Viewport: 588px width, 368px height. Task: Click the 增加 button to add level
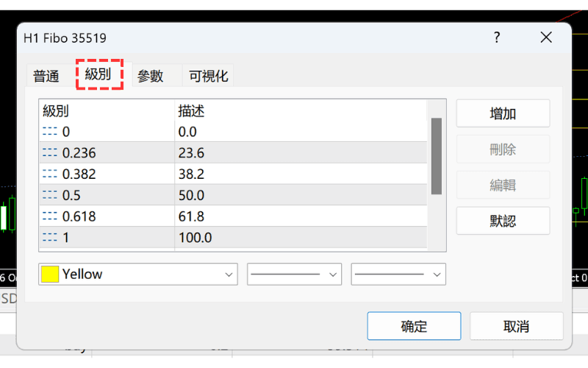(x=503, y=114)
